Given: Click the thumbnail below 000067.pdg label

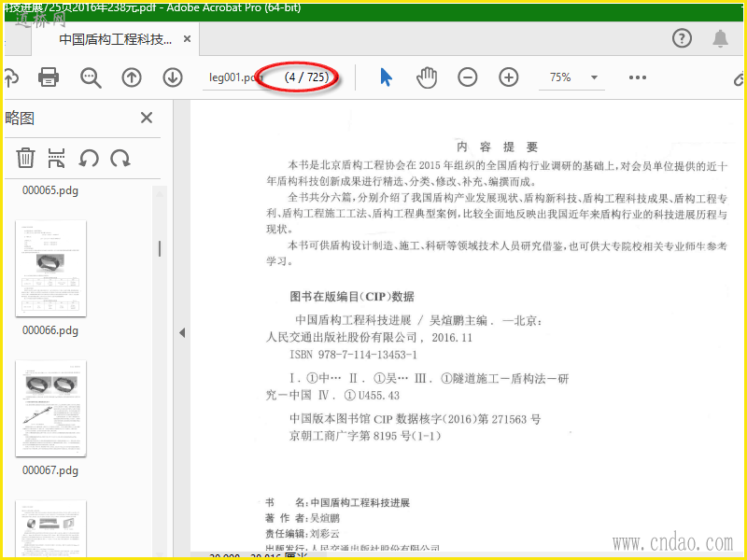Looking at the screenshot, I should click(x=51, y=527).
